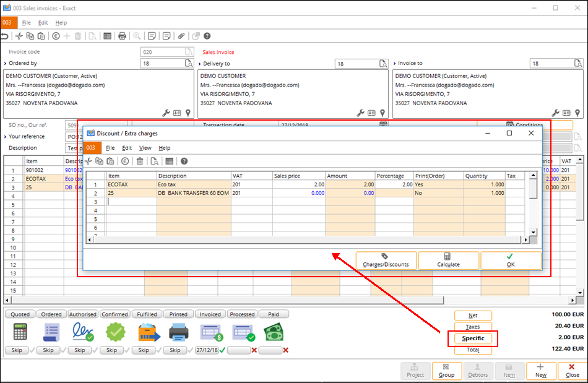The height and width of the screenshot is (383, 588).
Task: Click the Specific totals button
Action: coord(473,338)
